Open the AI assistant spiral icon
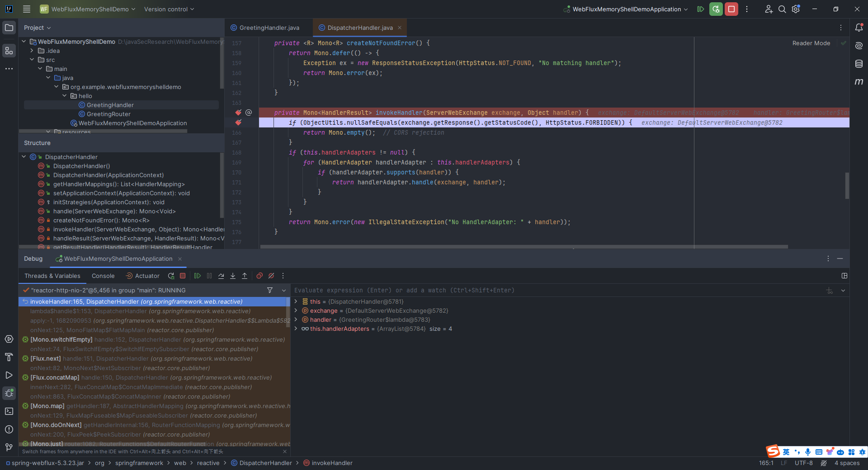 tap(859, 46)
